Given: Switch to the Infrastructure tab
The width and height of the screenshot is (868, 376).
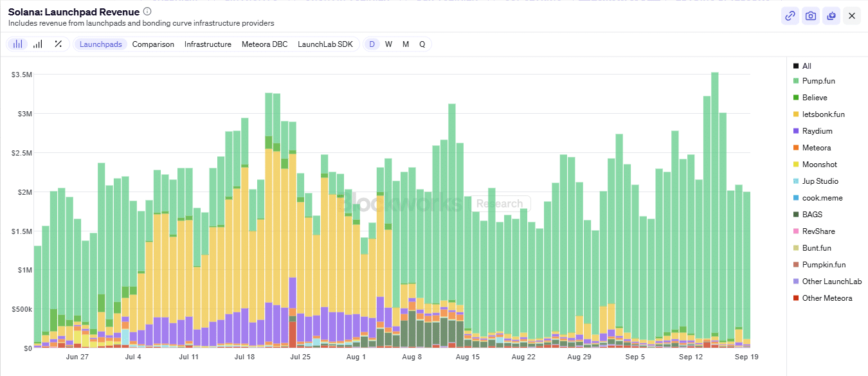Looking at the screenshot, I should point(208,44).
